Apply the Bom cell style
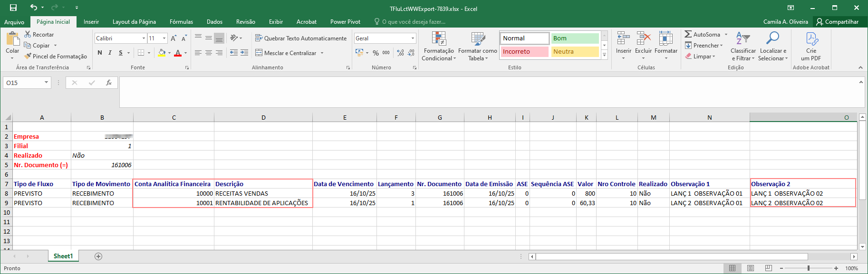 coord(575,38)
